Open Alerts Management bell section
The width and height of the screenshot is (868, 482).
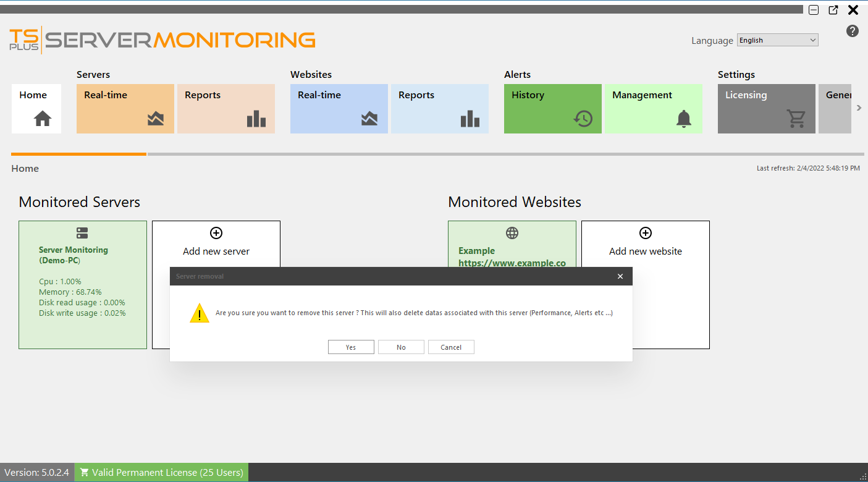point(653,109)
